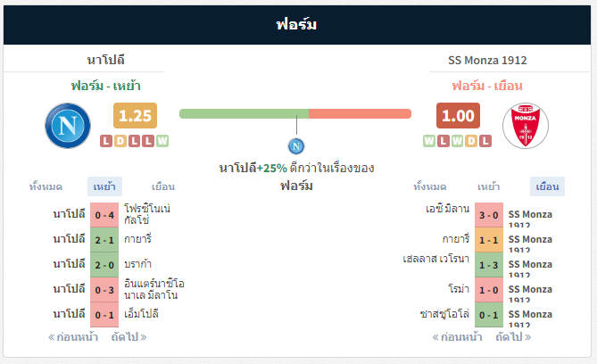This screenshot has width=597, height=364.
Task: Click Napoli's green 'W' form badge
Action: [x=162, y=141]
